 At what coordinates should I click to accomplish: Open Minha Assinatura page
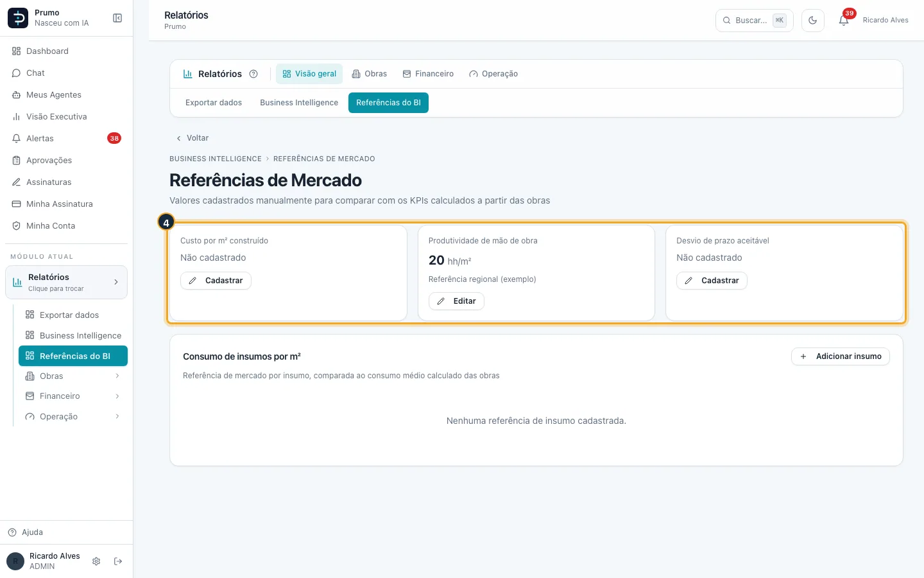click(x=67, y=204)
